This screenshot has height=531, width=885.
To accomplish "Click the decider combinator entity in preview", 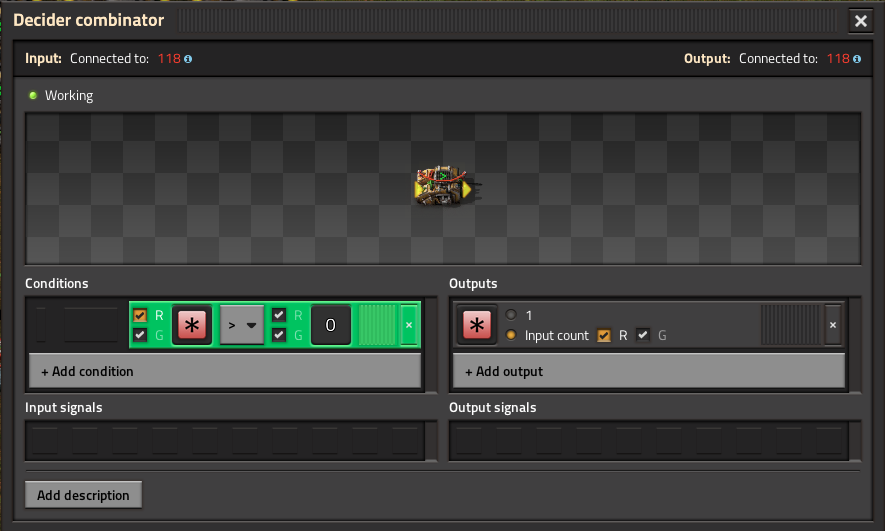I will (x=444, y=186).
